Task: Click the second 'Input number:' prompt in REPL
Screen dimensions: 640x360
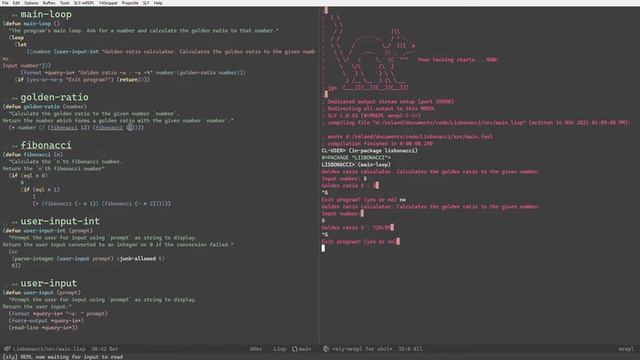Action: click(340, 213)
